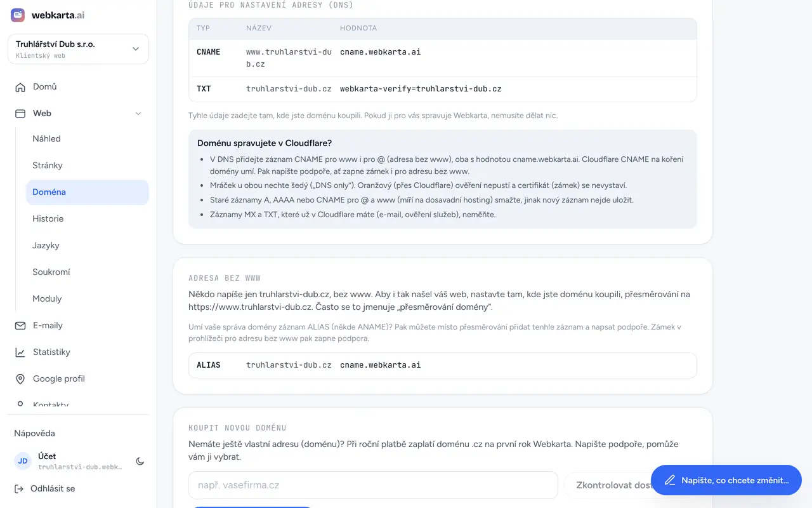This screenshot has height=508, width=812.
Task: Open Historie in the sidebar
Action: 87,218
